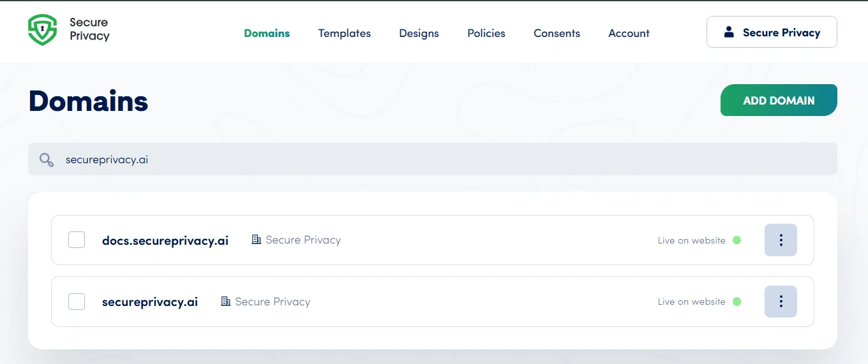This screenshot has height=364, width=868.
Task: Tick the checkbox for secureprivacy.ai
Action: [77, 302]
